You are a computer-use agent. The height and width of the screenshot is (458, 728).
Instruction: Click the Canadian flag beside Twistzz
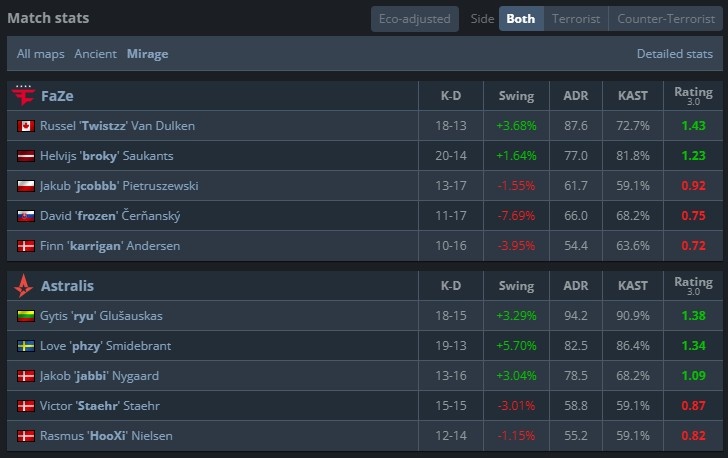coord(26,126)
